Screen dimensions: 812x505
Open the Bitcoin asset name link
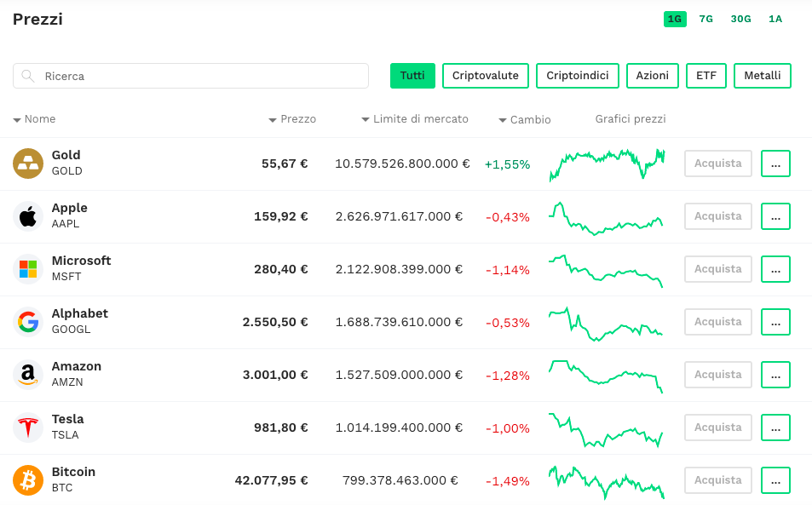coord(73,472)
